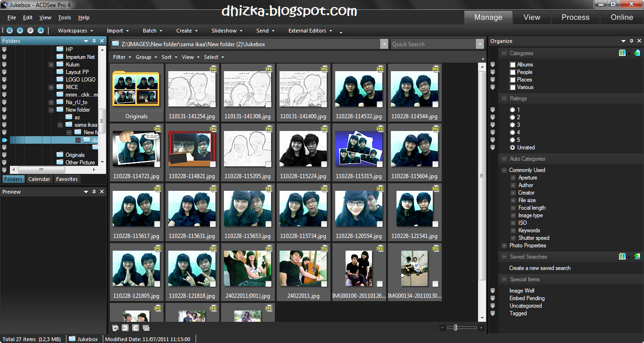Click the Create toolbar button
This screenshot has width=644, height=343.
point(187,31)
